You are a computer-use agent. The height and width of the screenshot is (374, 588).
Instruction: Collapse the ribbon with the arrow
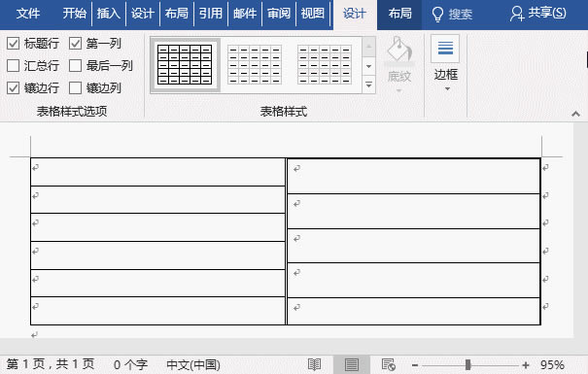tap(575, 114)
